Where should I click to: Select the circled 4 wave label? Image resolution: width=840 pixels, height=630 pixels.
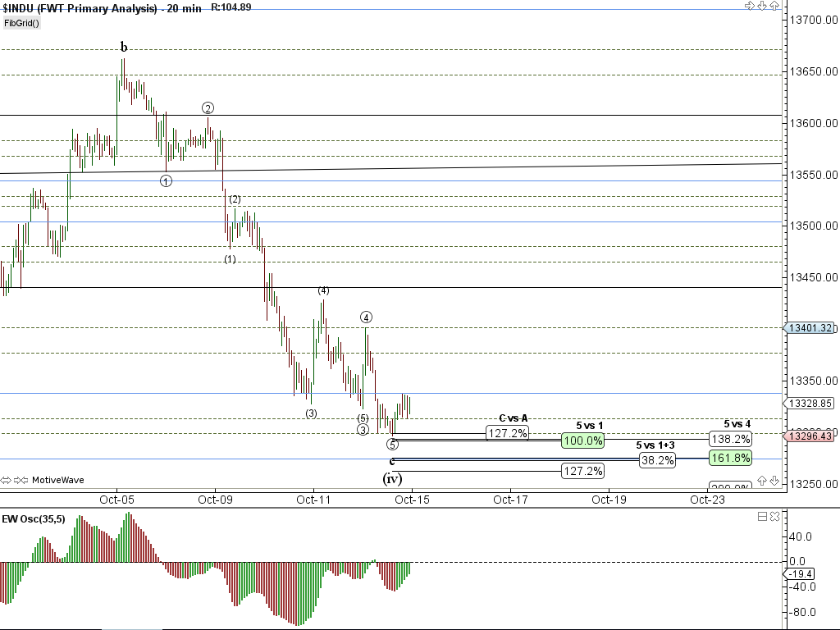pos(366,317)
